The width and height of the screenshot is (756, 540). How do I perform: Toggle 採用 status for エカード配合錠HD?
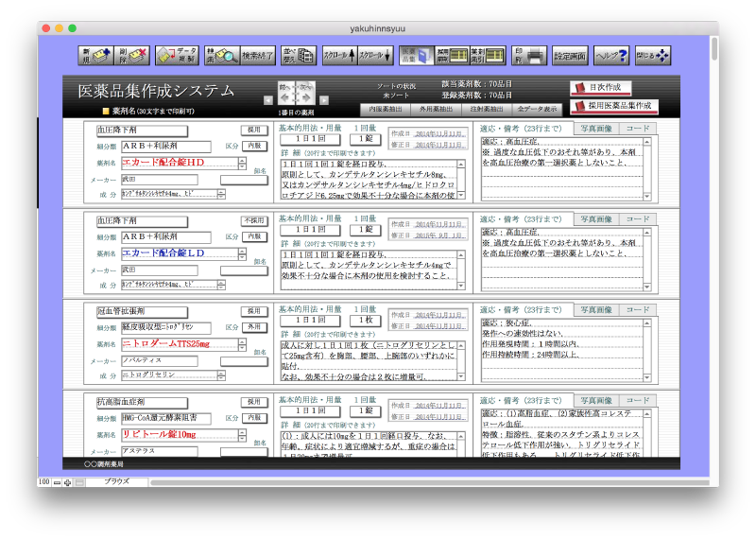pyautogui.click(x=254, y=130)
